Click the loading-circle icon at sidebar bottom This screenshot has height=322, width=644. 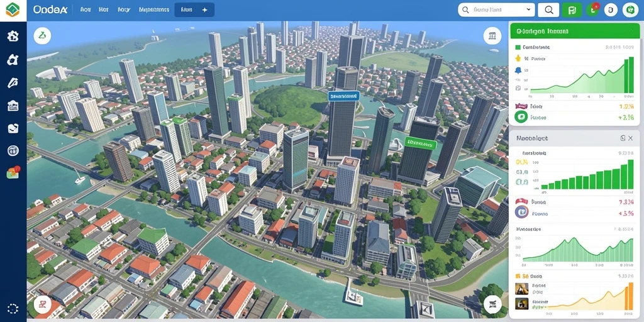[x=13, y=309]
